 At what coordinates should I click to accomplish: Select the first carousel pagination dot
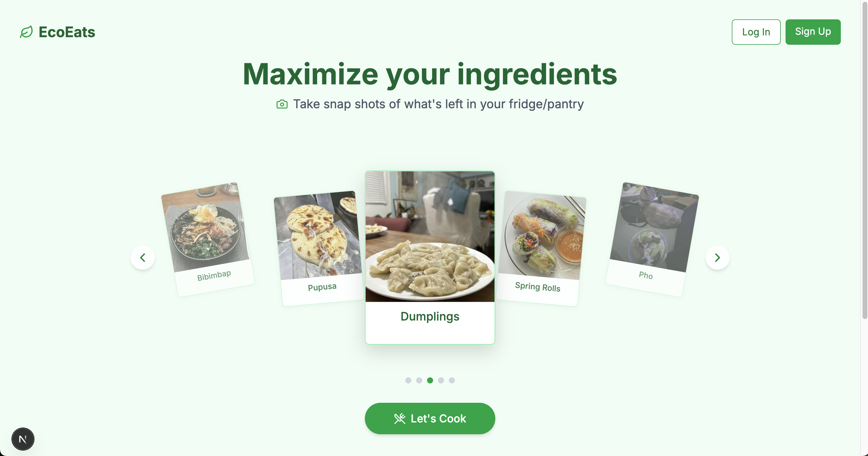(x=408, y=380)
